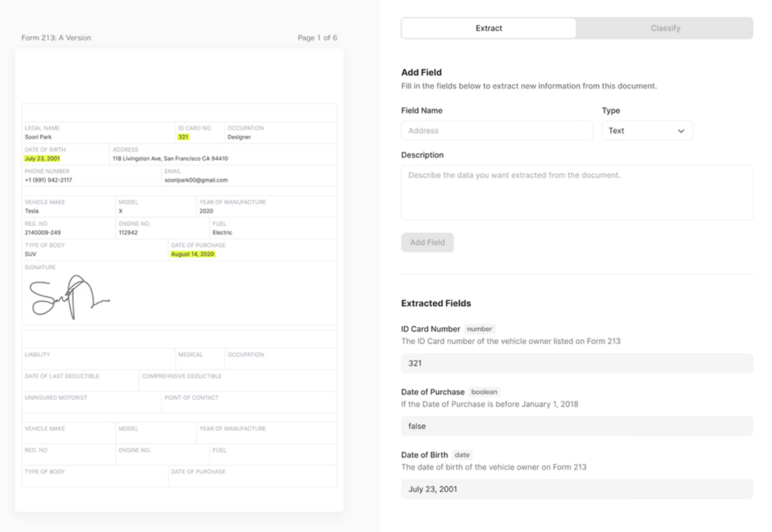Click the boolean type badge next to Date of Purchase
This screenshot has height=532, width=772.
pyautogui.click(x=484, y=392)
